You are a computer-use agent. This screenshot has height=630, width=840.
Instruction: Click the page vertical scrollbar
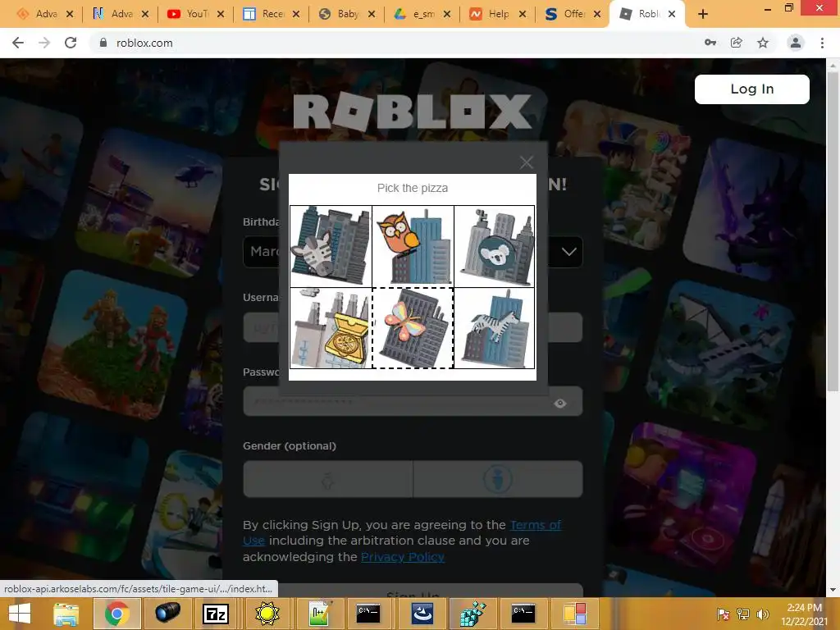click(833, 231)
